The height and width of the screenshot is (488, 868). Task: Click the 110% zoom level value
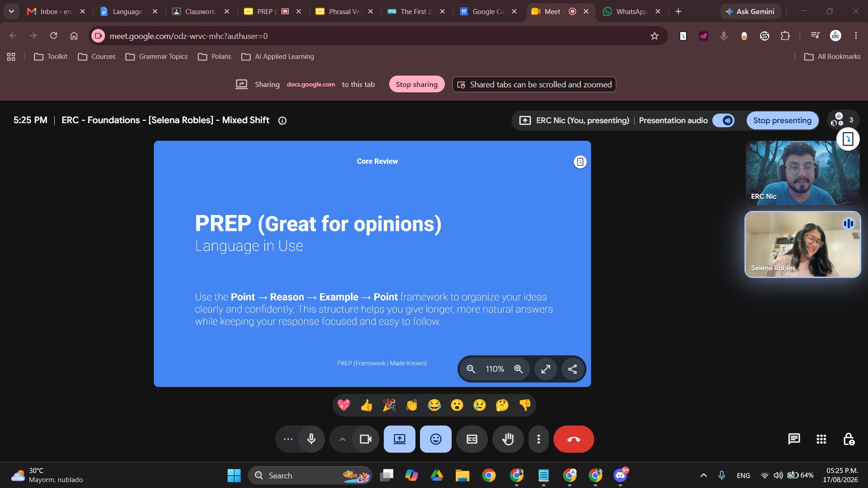click(x=495, y=369)
